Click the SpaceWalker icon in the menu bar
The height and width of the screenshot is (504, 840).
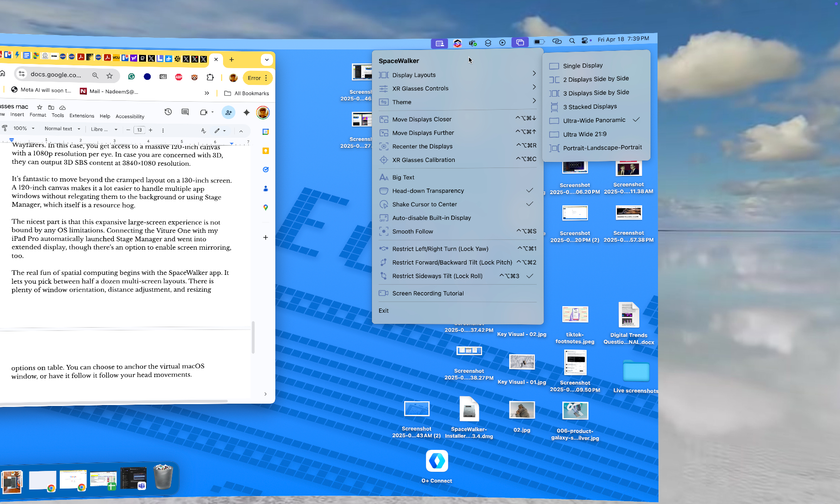[x=520, y=42]
